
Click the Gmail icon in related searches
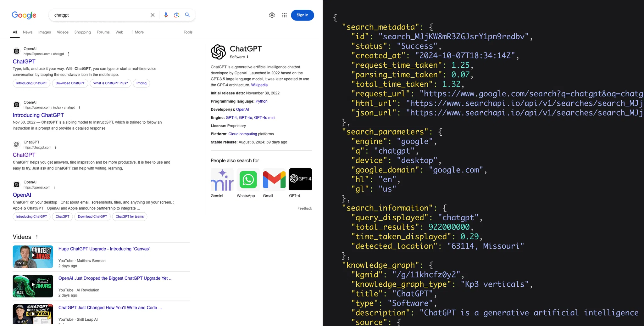(x=274, y=180)
